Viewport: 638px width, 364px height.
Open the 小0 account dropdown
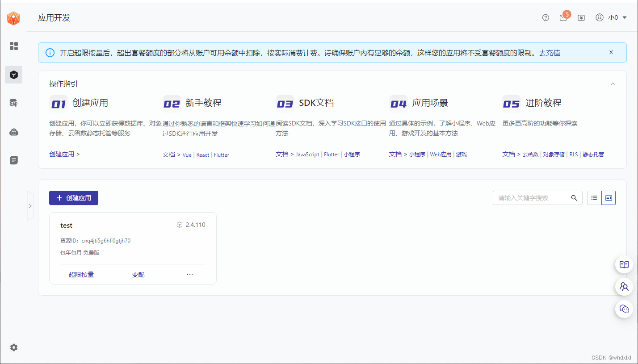[617, 17]
